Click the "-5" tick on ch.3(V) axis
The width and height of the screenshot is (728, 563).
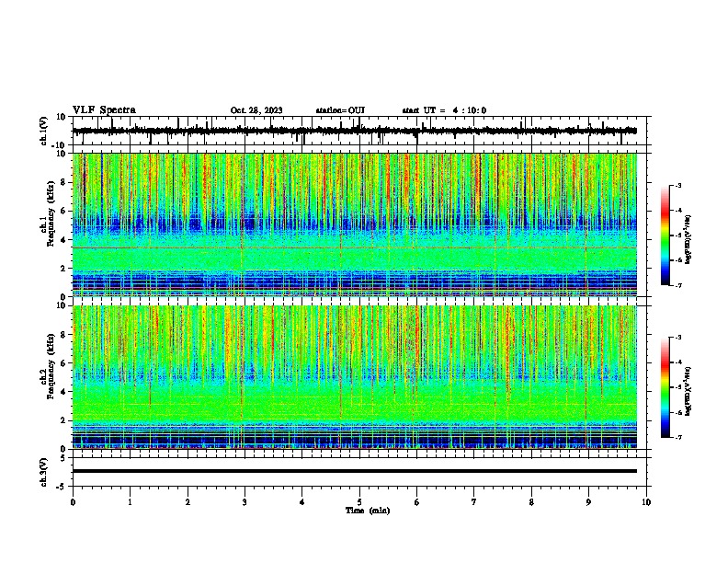point(62,487)
